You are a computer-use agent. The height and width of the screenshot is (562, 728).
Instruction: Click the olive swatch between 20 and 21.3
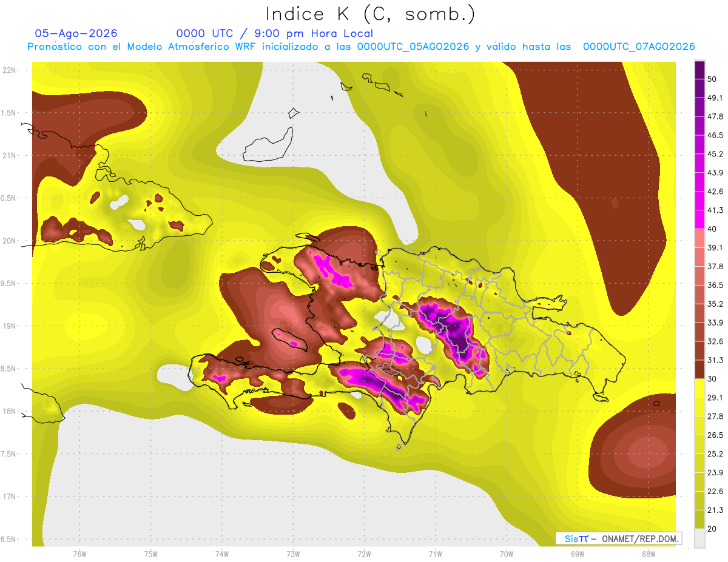coord(699,519)
